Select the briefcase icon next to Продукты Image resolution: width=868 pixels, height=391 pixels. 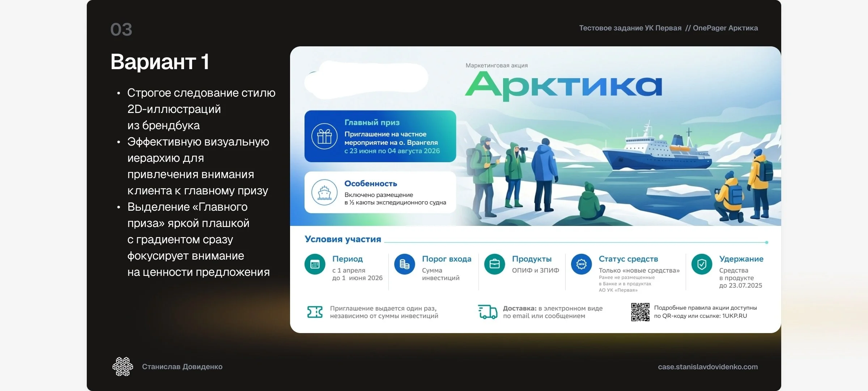(494, 264)
